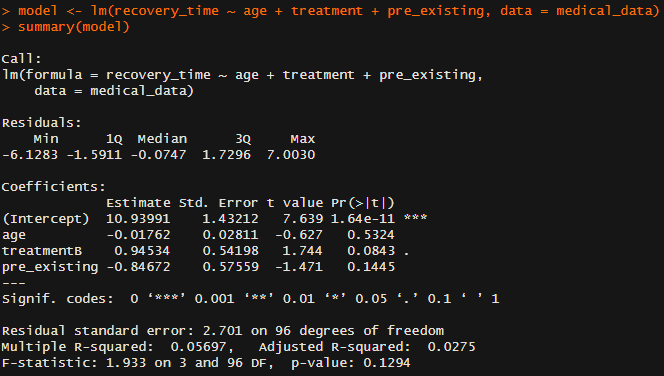Click 'data = medical_data)' in the call output
Screen dimensions: 664x376
pos(113,91)
